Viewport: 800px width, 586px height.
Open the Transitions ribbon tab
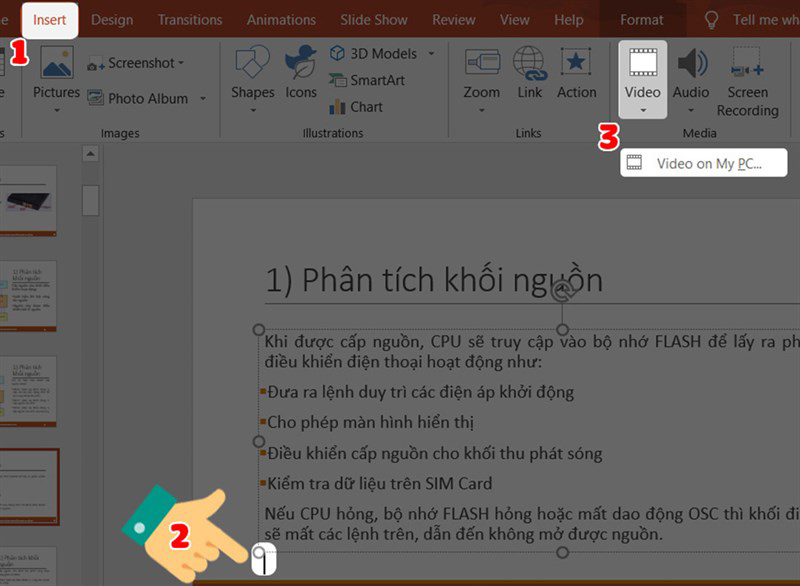189,19
